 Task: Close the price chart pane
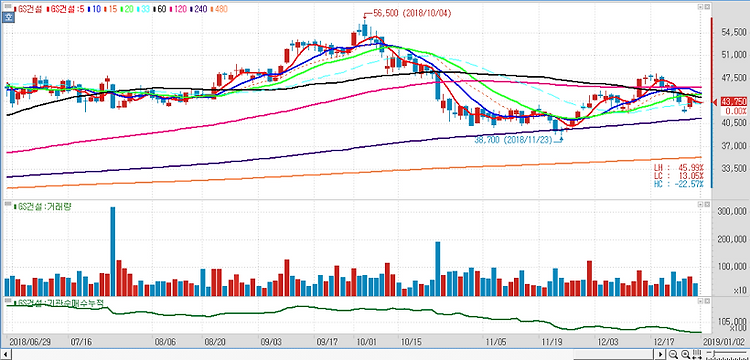(x=706, y=7)
